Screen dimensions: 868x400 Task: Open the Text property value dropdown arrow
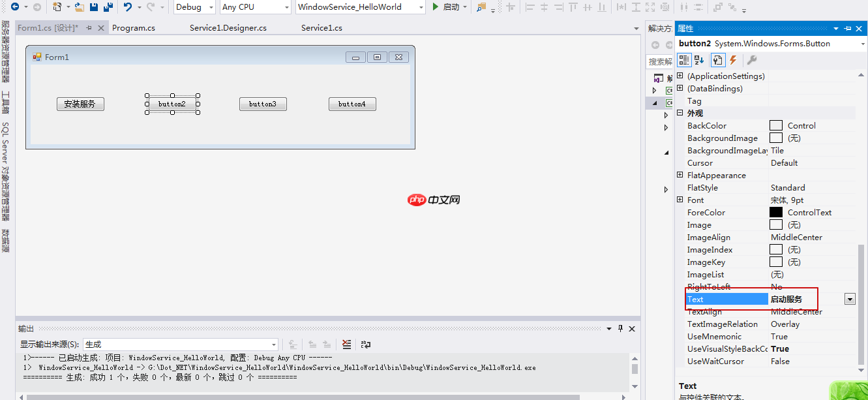pos(850,299)
